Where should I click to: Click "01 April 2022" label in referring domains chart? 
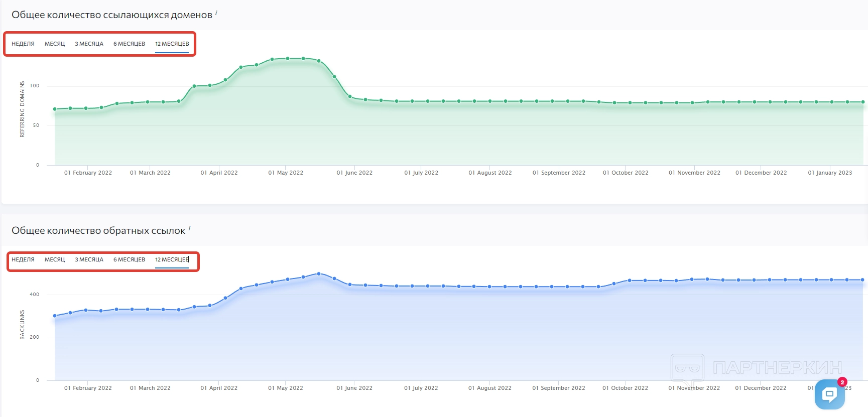click(x=219, y=173)
